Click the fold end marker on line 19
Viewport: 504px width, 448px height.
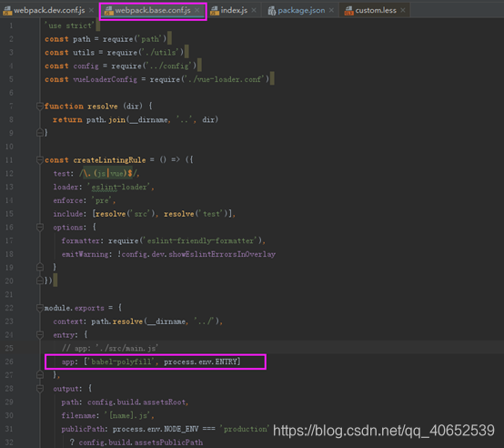40,267
